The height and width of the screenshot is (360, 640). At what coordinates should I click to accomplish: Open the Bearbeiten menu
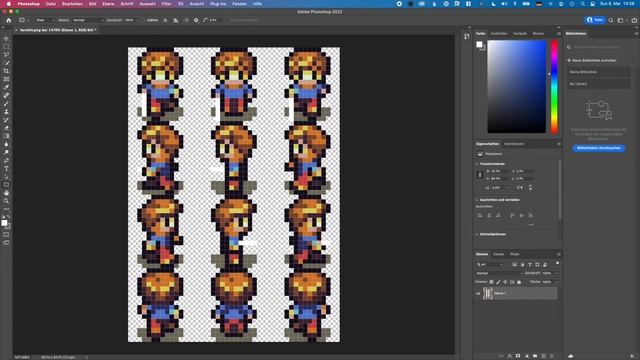point(72,4)
